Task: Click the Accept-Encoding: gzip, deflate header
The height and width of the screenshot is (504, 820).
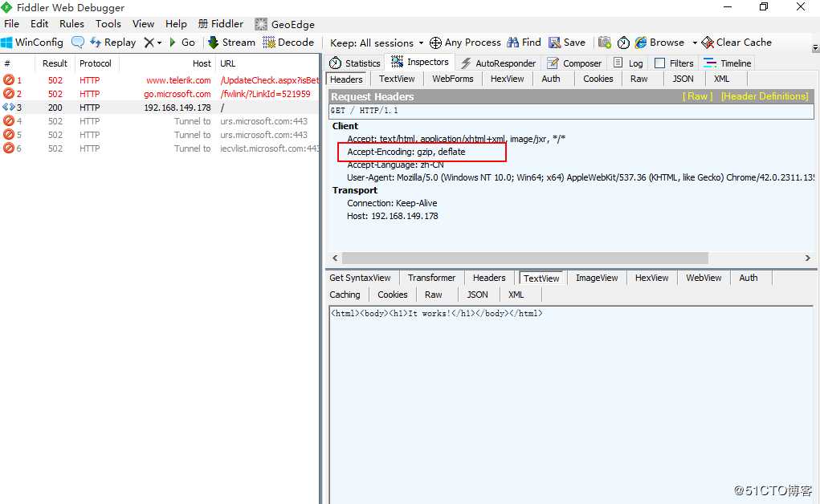Action: (406, 152)
